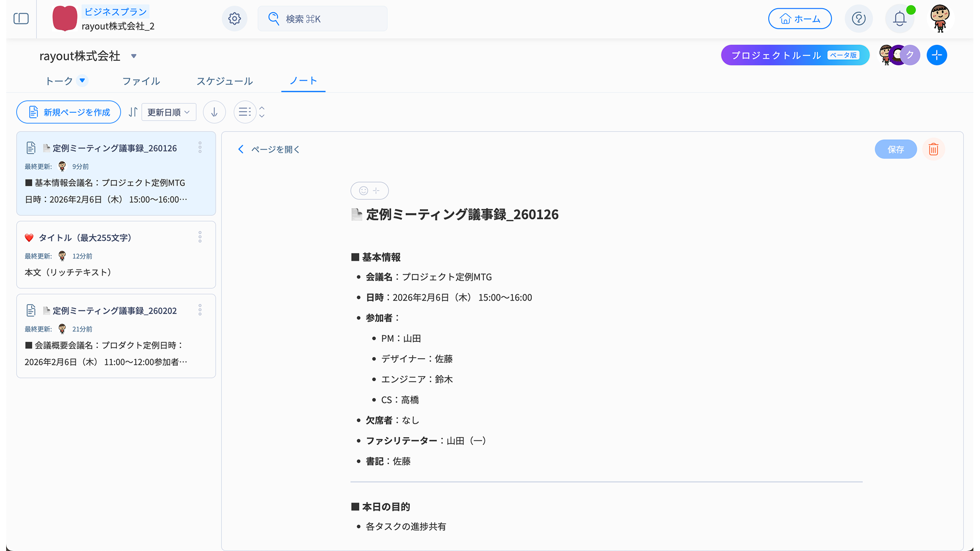980x551 pixels.
Task: Switch to the ファイル tab
Action: click(141, 81)
